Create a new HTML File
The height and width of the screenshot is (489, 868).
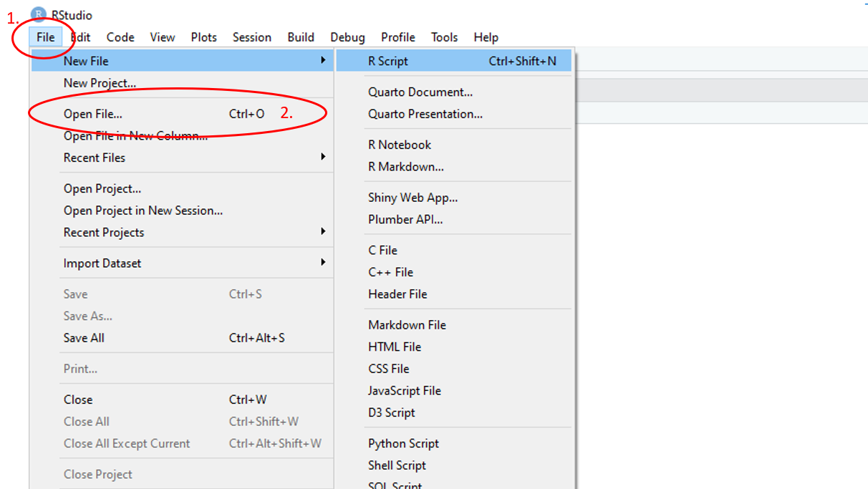point(455,347)
